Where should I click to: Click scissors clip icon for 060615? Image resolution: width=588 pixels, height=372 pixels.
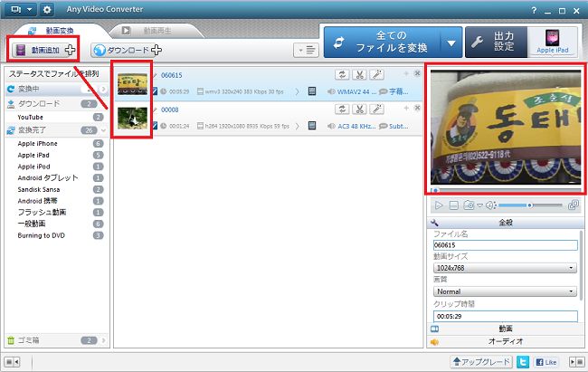tap(359, 75)
